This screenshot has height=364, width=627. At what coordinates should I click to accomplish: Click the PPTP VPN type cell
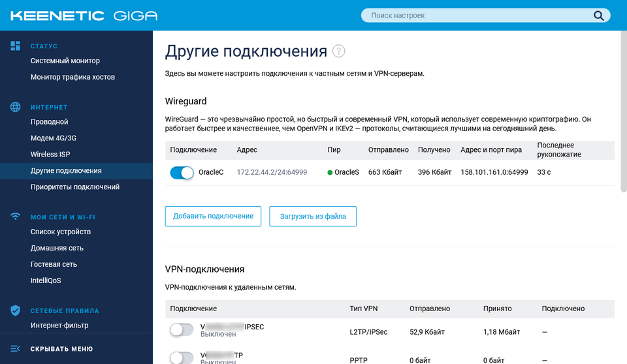pyautogui.click(x=359, y=360)
